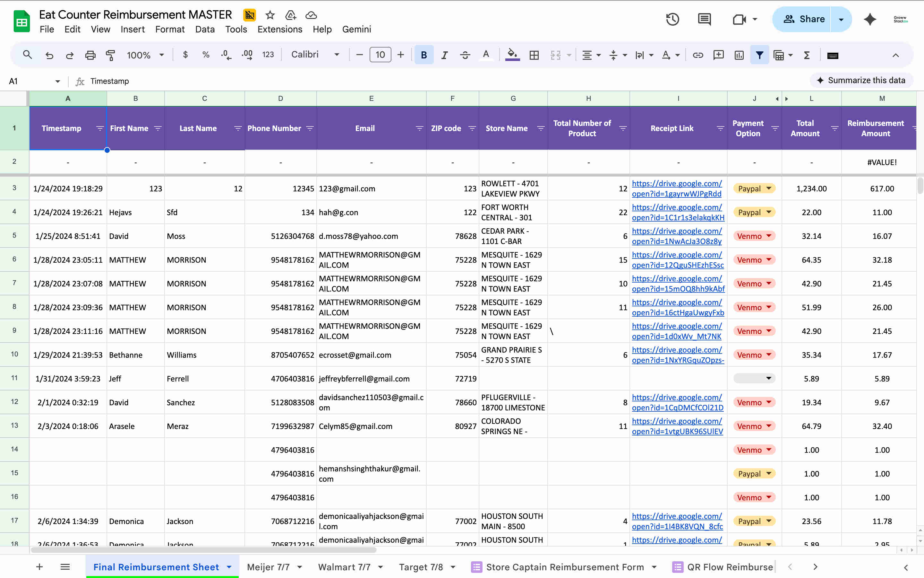Viewport: 924px width, 578px height.
Task: Click the insert chart icon
Action: click(739, 55)
